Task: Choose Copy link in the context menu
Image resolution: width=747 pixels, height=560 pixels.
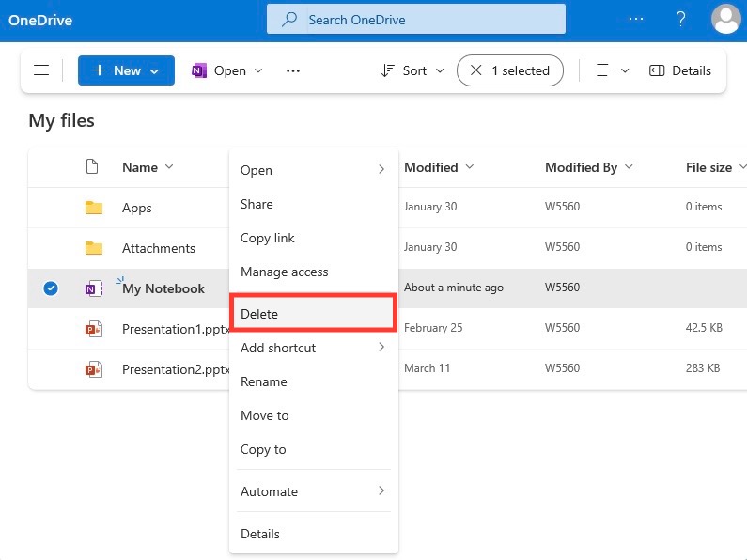Action: [314, 238]
